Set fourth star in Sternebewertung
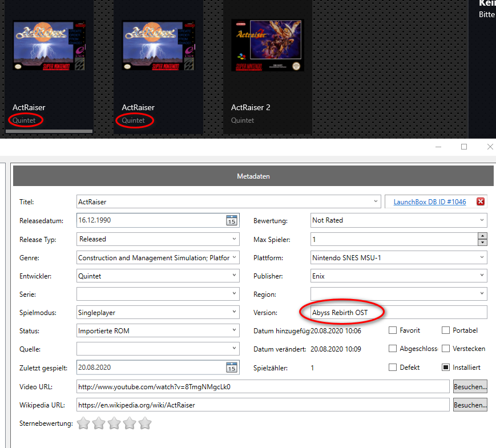496x448 pixels. coord(130,423)
